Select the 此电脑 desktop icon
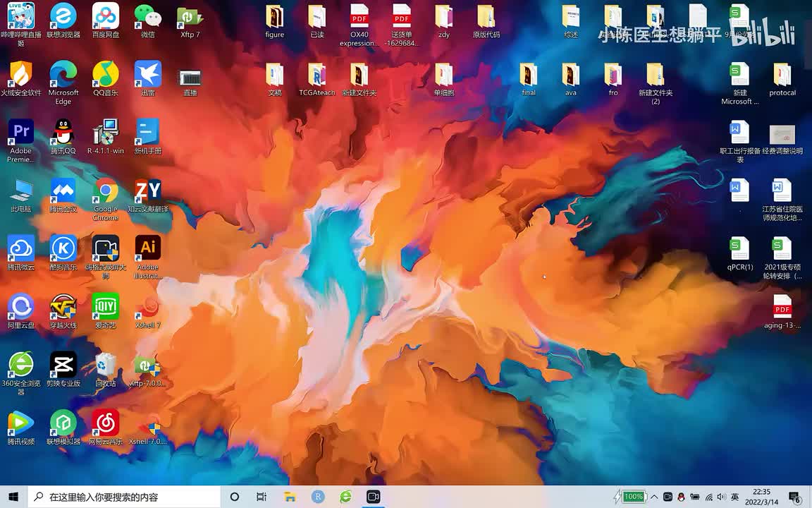This screenshot has width=812, height=508. 20,196
